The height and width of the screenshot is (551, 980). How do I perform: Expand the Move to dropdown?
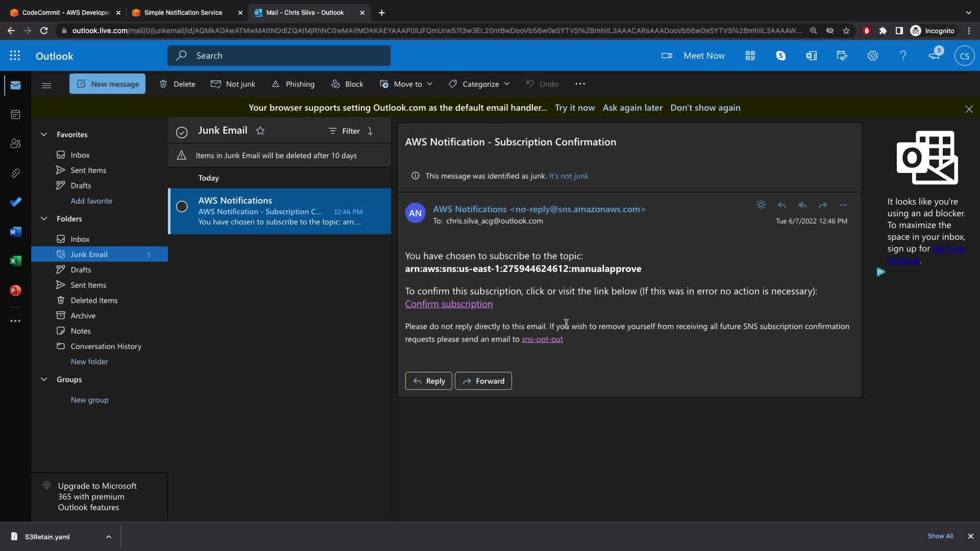point(406,84)
